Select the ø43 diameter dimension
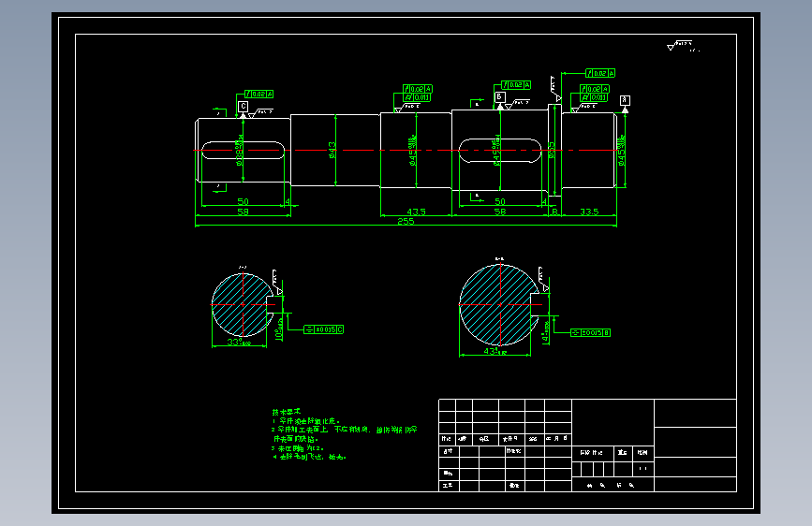This screenshot has height=526, width=812. pos(332,150)
